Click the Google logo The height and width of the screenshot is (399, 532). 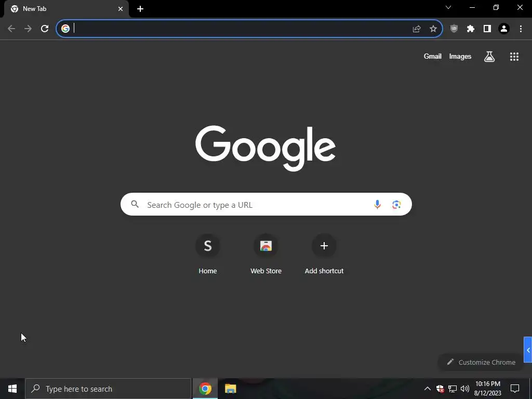pos(265,148)
